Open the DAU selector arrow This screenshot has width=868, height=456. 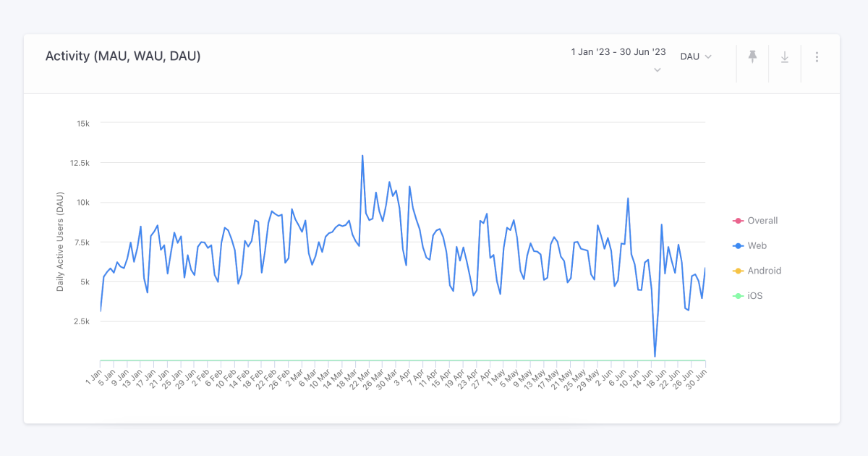pos(707,56)
